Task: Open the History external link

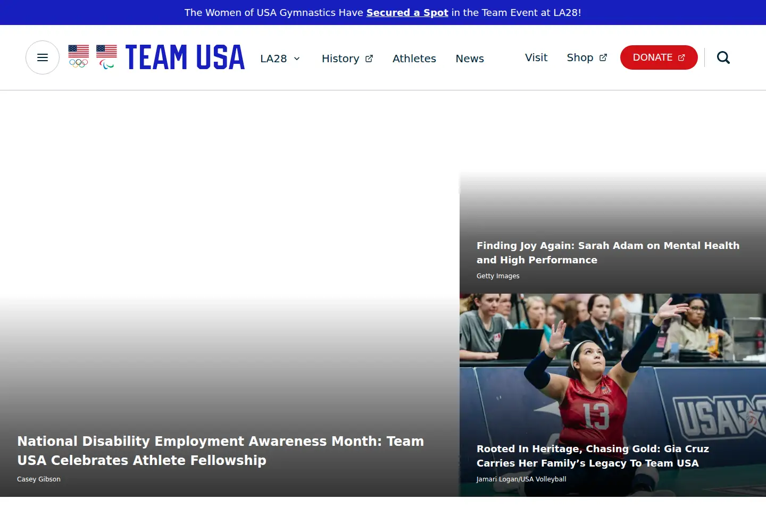Action: tap(347, 59)
